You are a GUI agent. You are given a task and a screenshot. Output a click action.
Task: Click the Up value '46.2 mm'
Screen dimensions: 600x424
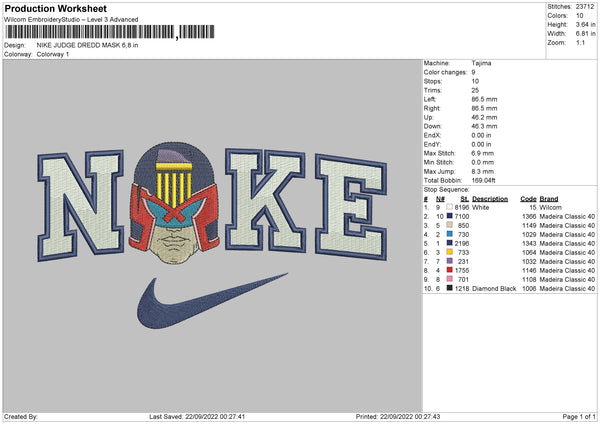pyautogui.click(x=484, y=117)
